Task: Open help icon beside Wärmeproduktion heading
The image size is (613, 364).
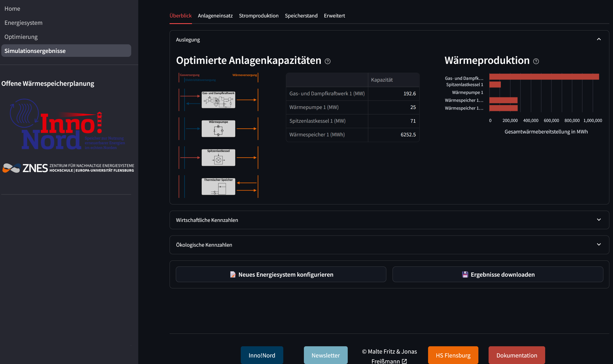Action: (x=536, y=61)
